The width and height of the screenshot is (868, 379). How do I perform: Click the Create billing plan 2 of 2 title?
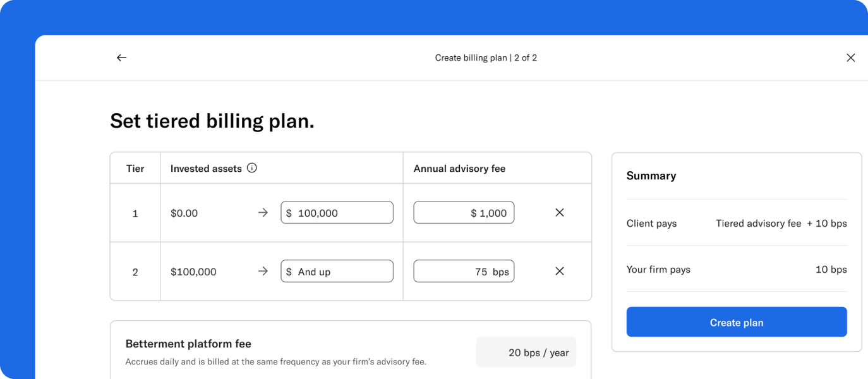tap(486, 57)
